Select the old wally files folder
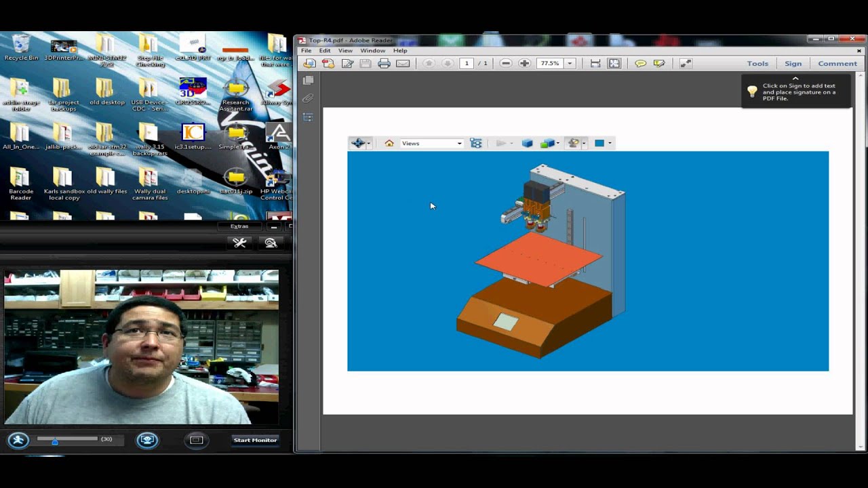 [106, 180]
